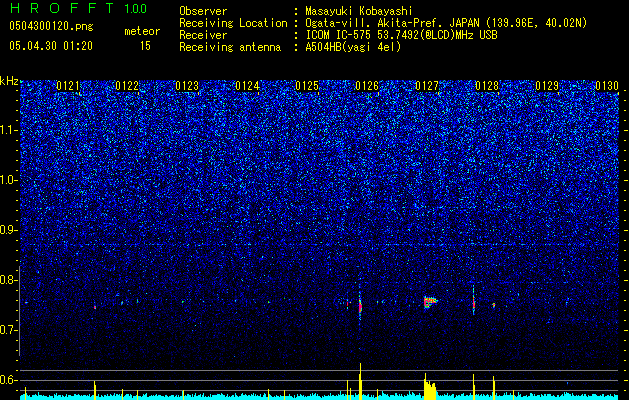Click the 0126 time marker
629x400 pixels.
(x=367, y=86)
